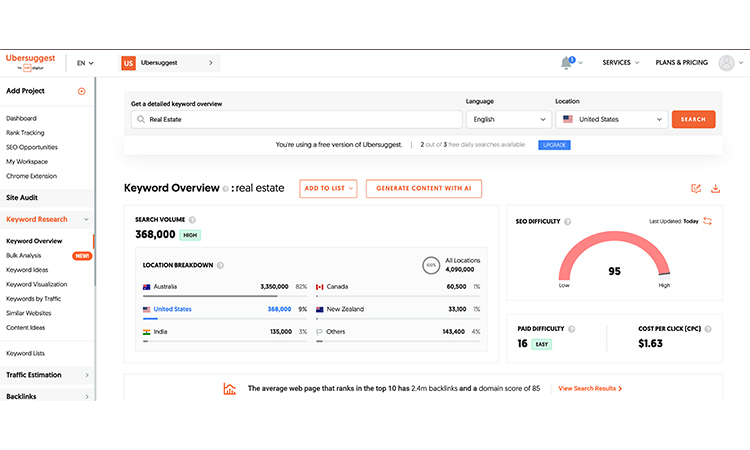Open Site Audit
Viewport: 750px width, 450px height.
point(22,198)
